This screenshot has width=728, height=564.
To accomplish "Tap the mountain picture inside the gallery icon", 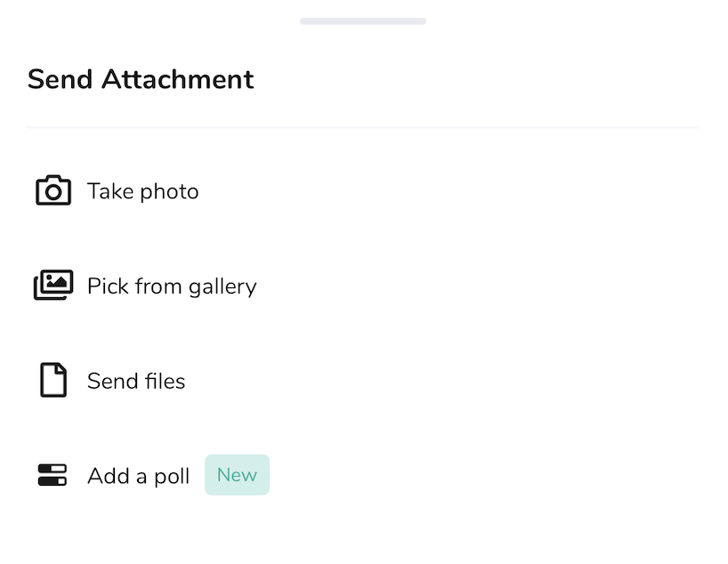I will click(57, 281).
